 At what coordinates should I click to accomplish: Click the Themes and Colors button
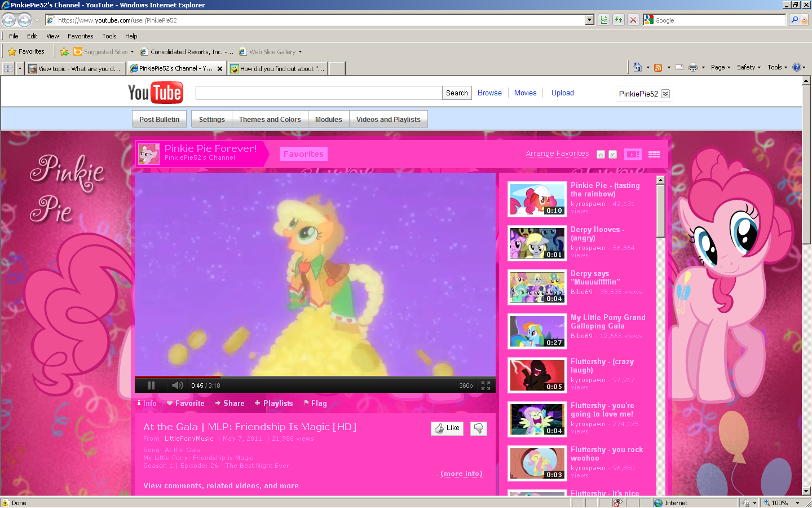tap(270, 120)
